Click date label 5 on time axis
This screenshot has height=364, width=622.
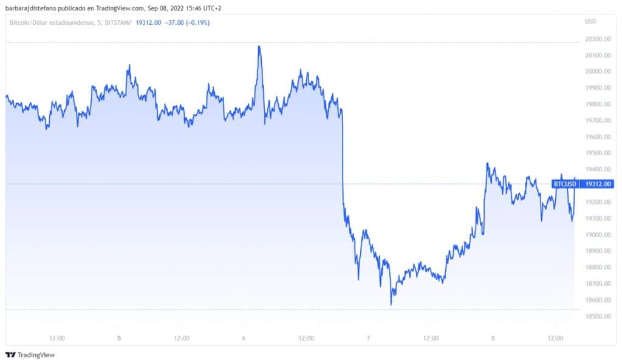click(119, 338)
